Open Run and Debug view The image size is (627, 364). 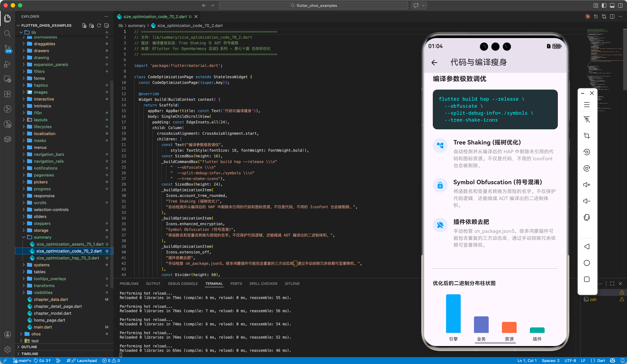(8, 64)
